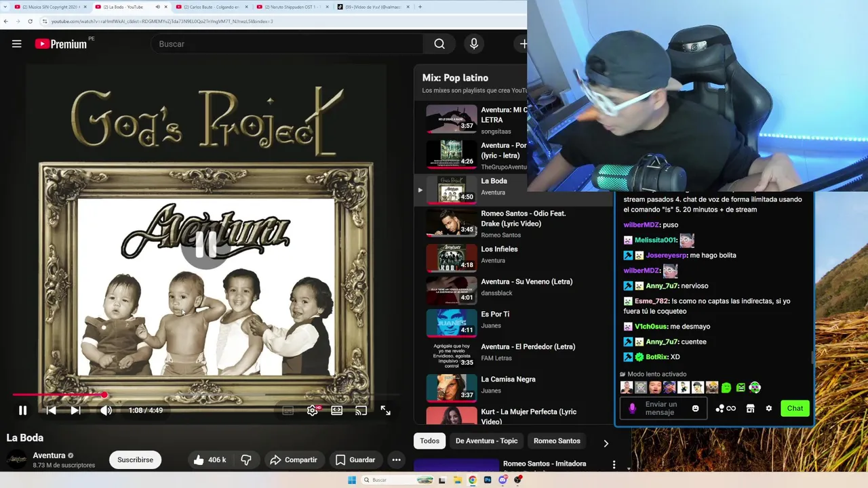868x488 pixels.
Task: Dislike the video thumbs-down button
Action: point(246,460)
